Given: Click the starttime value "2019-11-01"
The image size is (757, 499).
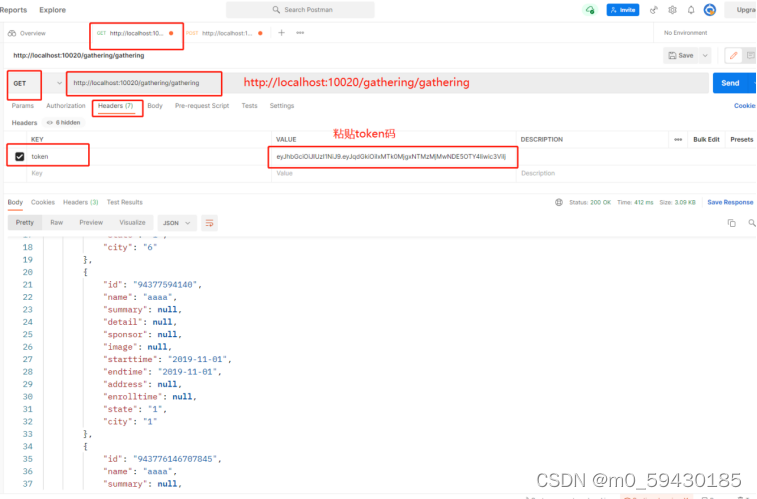Looking at the screenshot, I should coord(197,360).
